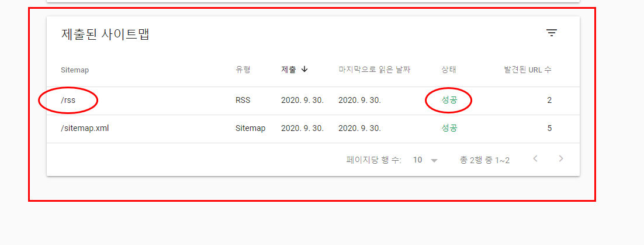Click the 제출된 사이트맵 card title

point(105,34)
